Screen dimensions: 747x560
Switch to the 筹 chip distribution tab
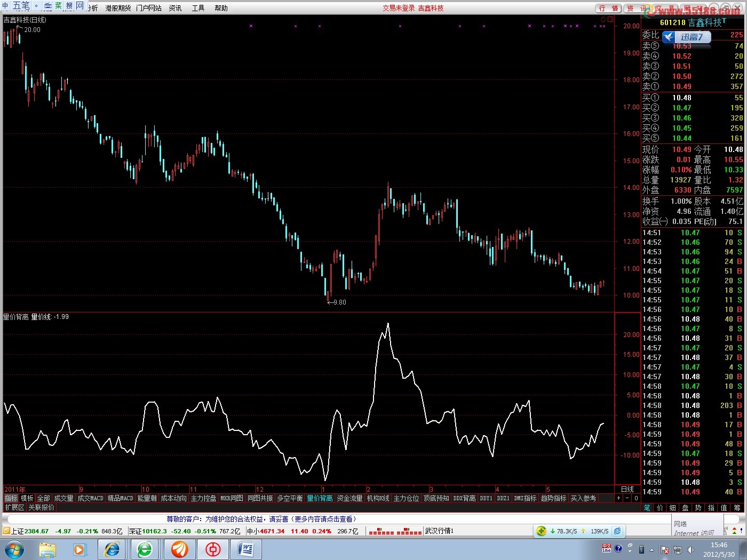(737, 508)
